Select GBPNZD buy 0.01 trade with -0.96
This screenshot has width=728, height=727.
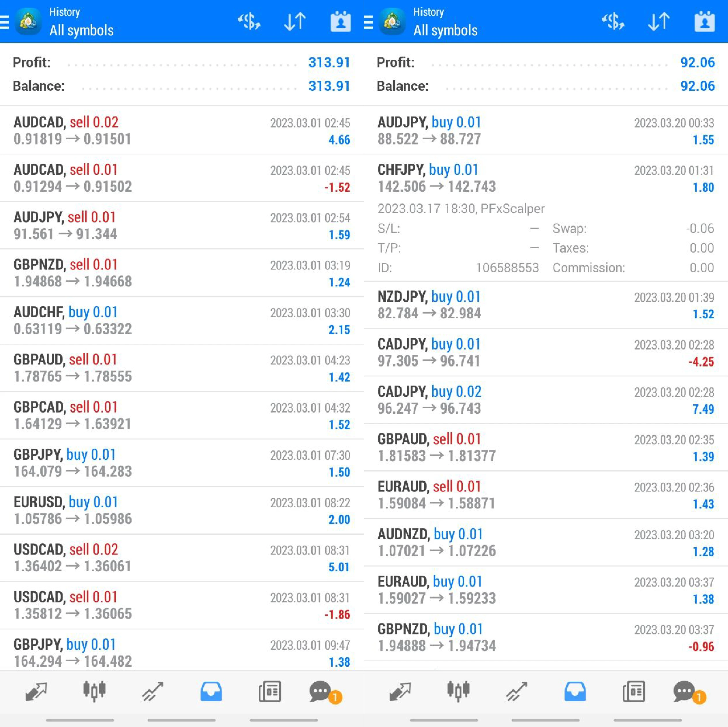[546, 637]
